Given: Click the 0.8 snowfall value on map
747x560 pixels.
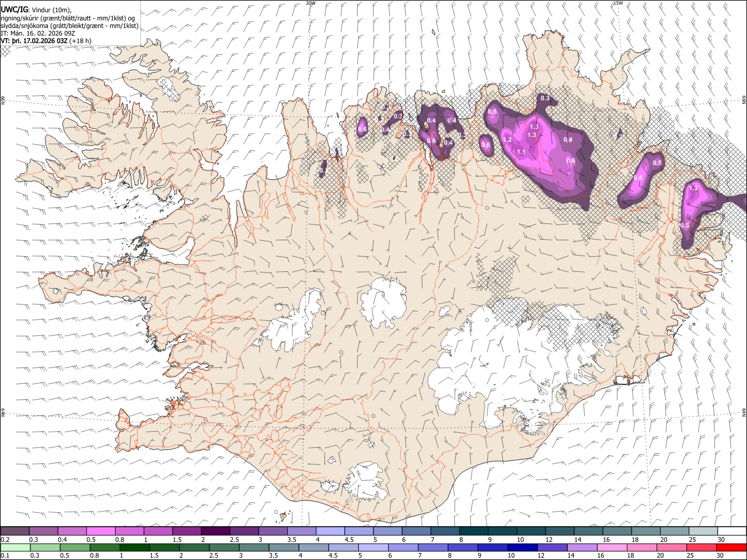Looking at the screenshot, I should click(x=638, y=178).
